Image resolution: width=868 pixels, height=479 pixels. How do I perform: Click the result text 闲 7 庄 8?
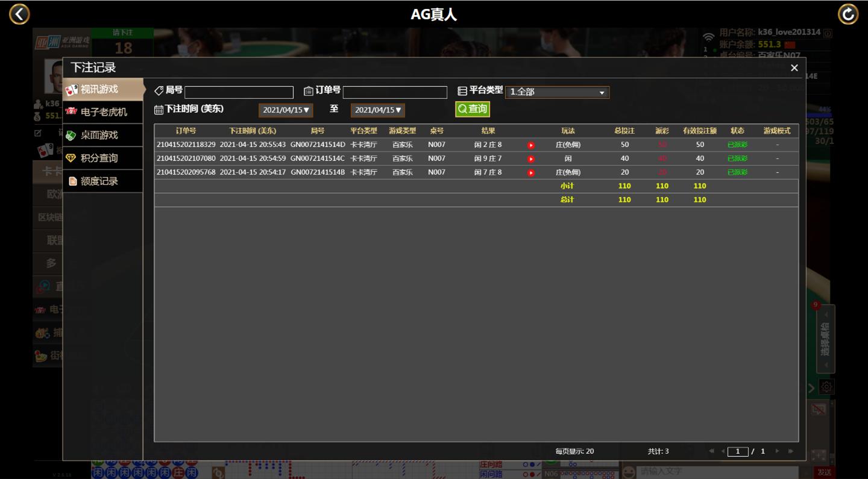(x=488, y=172)
